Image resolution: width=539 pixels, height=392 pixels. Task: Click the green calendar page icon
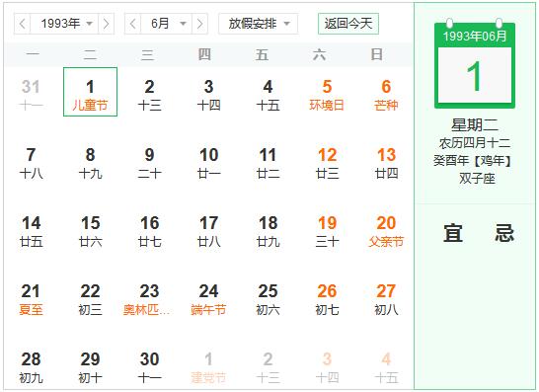coord(475,65)
